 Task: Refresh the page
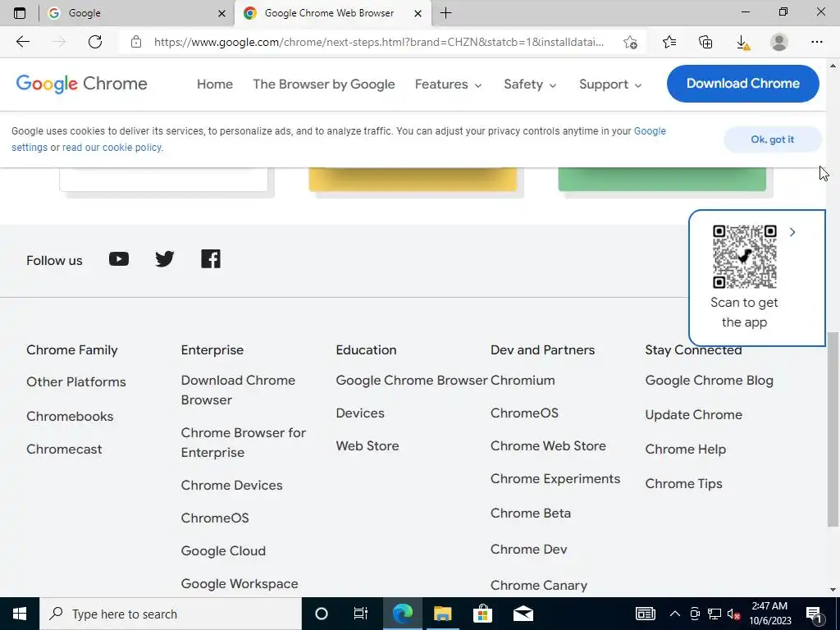coord(95,42)
